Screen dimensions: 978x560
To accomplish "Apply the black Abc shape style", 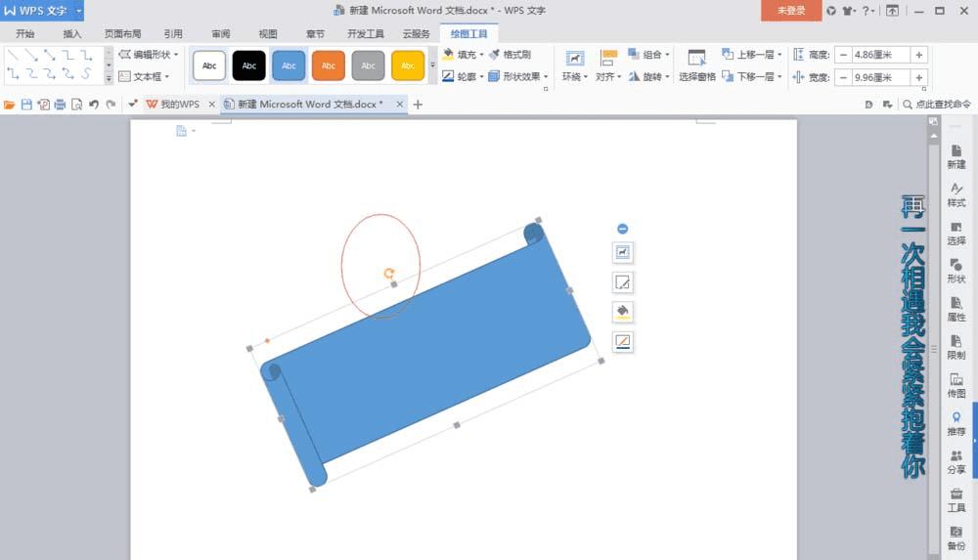I will 248,65.
